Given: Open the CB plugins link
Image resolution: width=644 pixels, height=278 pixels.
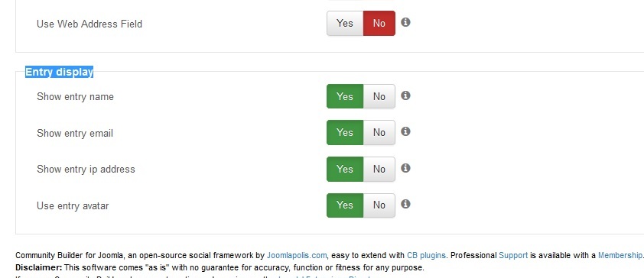Looking at the screenshot, I should [426, 255].
